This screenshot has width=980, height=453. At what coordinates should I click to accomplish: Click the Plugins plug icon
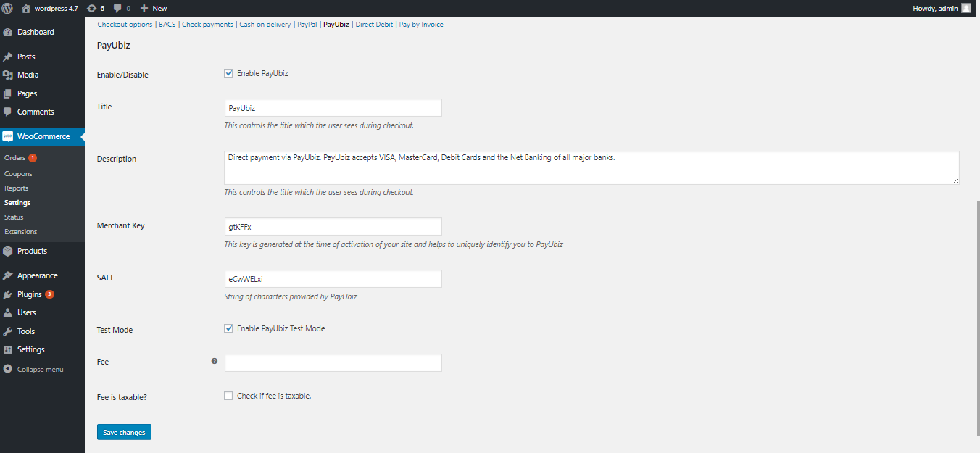point(7,294)
